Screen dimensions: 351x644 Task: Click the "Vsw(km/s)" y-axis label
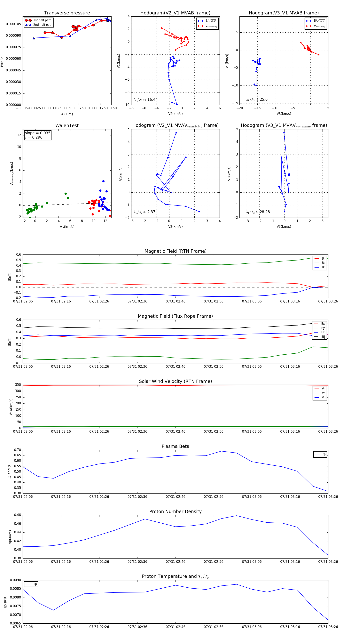tap(11, 407)
